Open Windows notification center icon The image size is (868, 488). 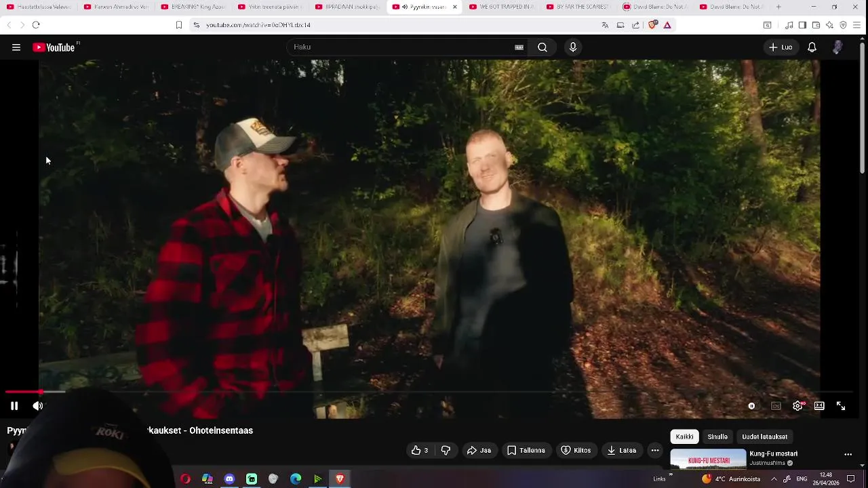[851, 479]
